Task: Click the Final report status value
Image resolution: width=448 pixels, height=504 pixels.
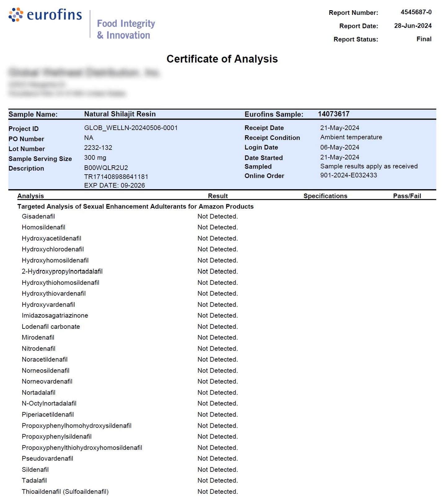Action: click(x=424, y=39)
